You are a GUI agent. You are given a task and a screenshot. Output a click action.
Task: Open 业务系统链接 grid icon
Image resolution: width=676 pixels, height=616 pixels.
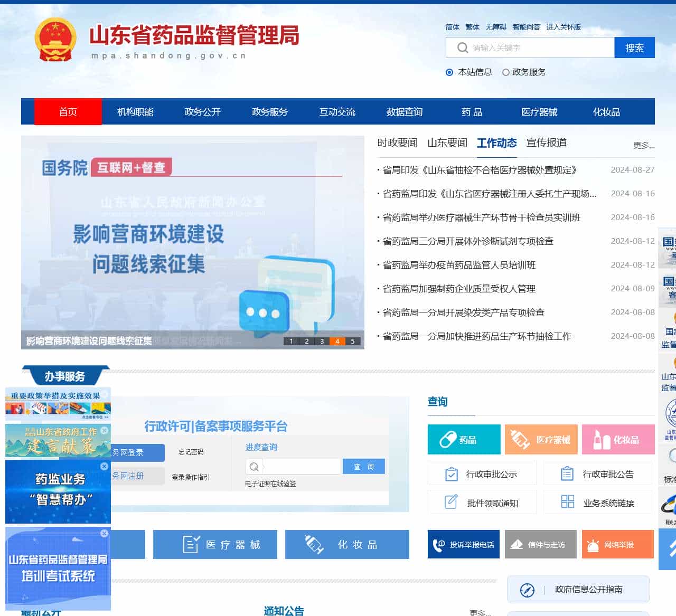pyautogui.click(x=568, y=502)
